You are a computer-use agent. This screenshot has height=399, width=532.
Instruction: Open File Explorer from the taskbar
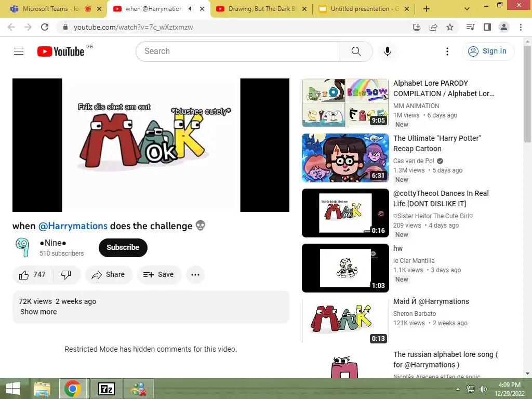coord(42,389)
